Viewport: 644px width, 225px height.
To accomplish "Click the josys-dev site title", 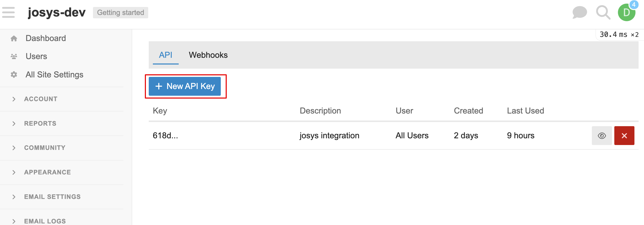I will 57,12.
